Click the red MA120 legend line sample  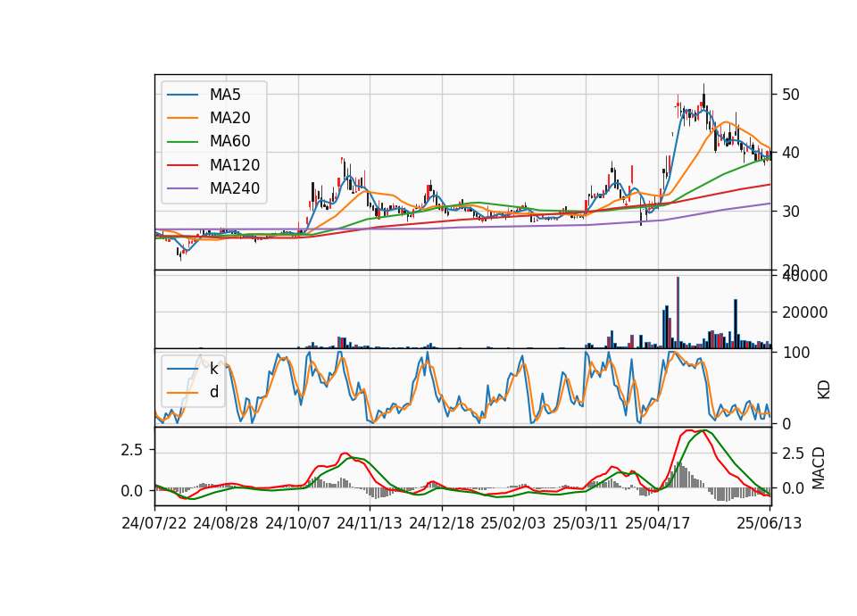pos(182,165)
